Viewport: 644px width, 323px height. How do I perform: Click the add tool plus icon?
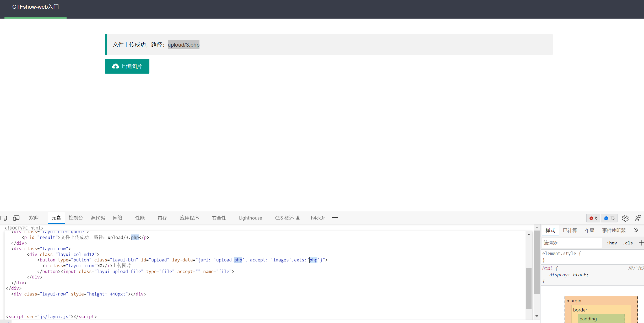[x=335, y=218]
